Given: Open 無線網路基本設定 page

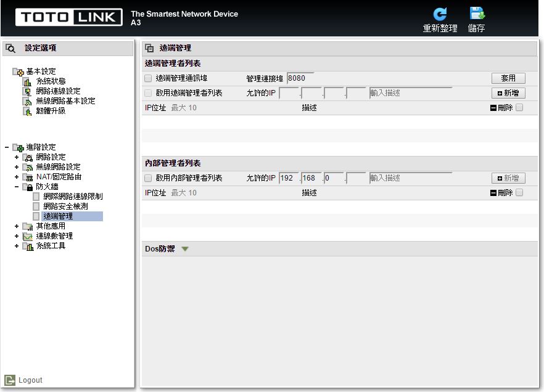Looking at the screenshot, I should click(65, 101).
